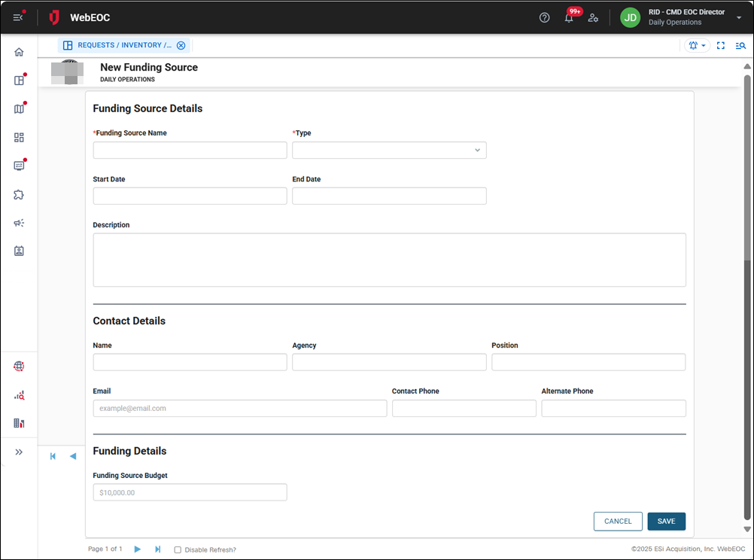Image resolution: width=754 pixels, height=560 pixels.
Task: Click the SAVE button
Action: point(666,521)
